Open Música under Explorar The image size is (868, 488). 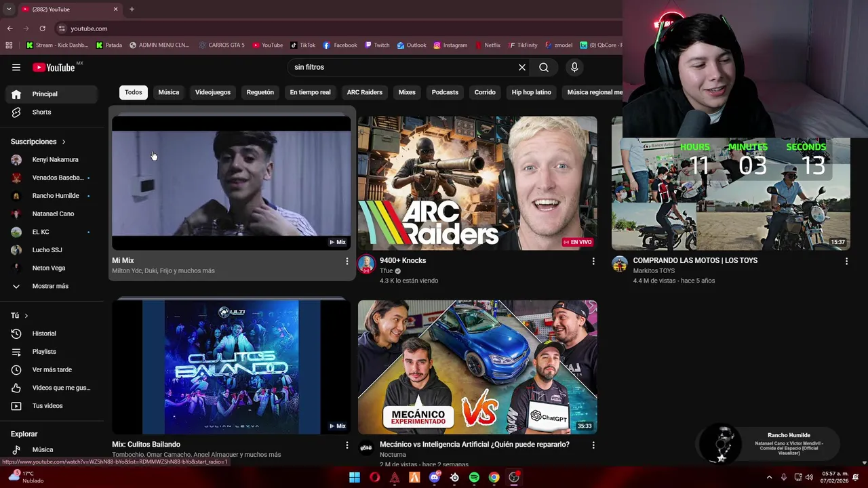click(x=52, y=449)
